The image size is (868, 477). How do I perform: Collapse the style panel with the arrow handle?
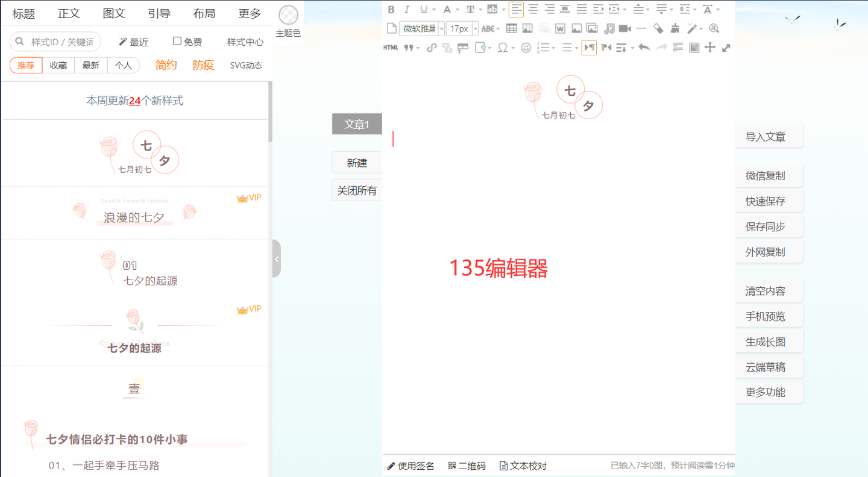tap(277, 258)
